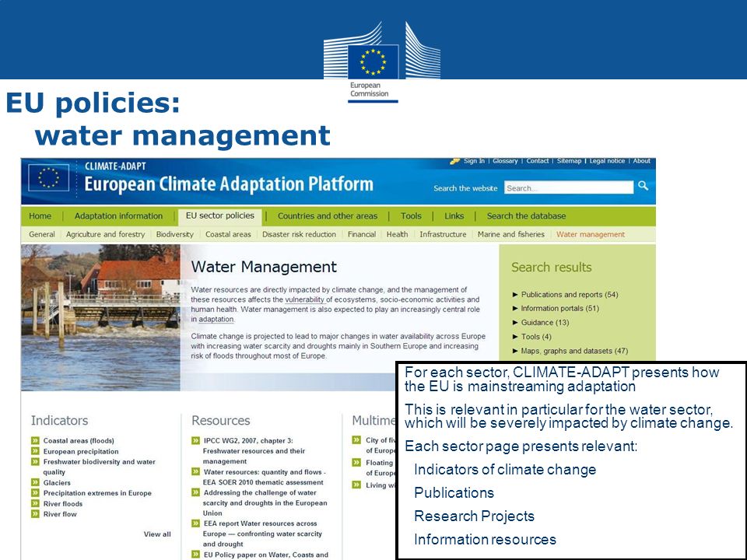
Task: Select Agriculture and forestry submenu
Action: [105, 234]
